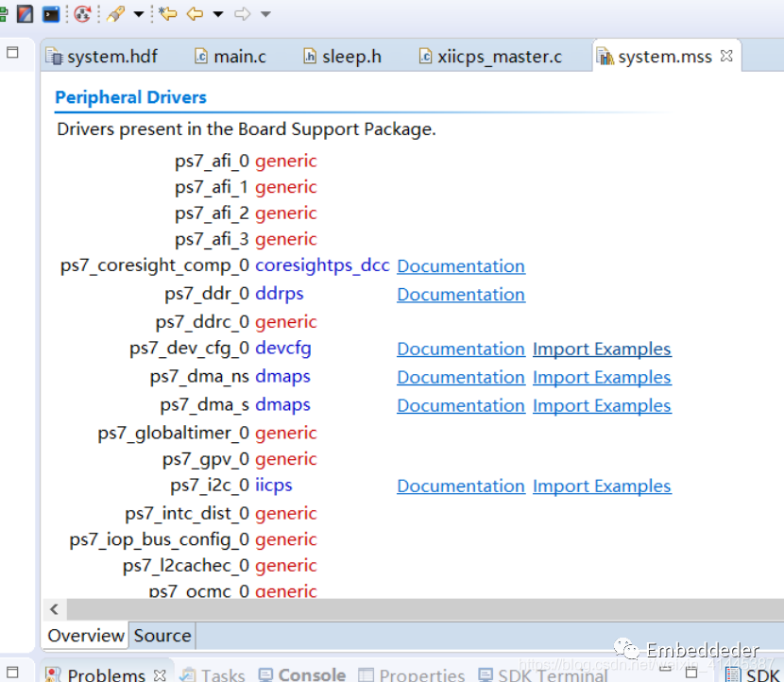This screenshot has width=784, height=682.
Task: Open Forward history dropdown arrow
Action: 265,14
